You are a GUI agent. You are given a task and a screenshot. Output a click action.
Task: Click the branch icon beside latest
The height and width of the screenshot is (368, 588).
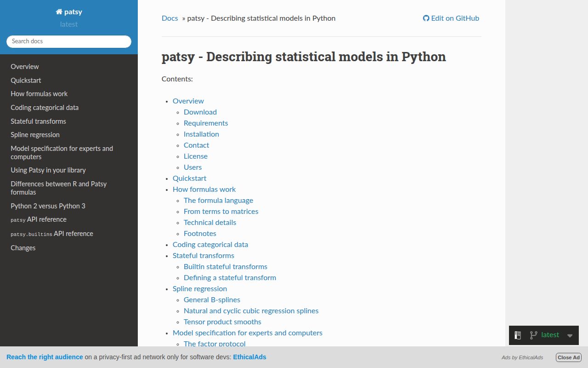click(533, 335)
